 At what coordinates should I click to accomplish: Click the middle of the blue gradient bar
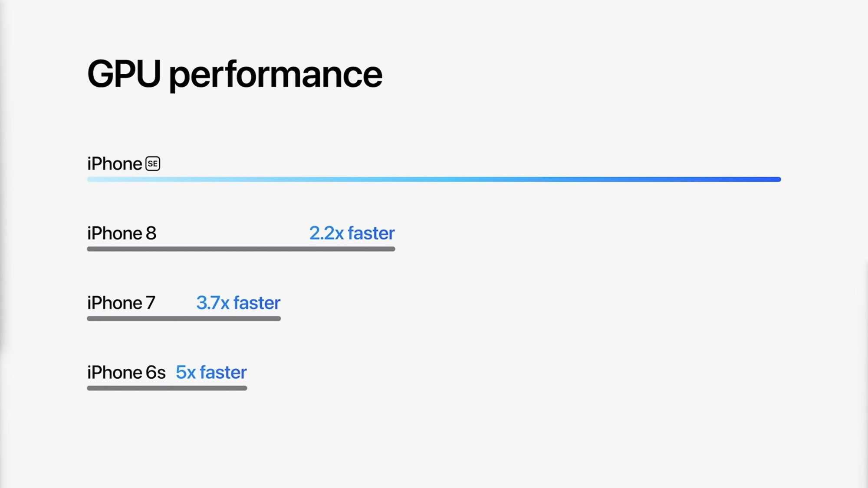(x=434, y=179)
